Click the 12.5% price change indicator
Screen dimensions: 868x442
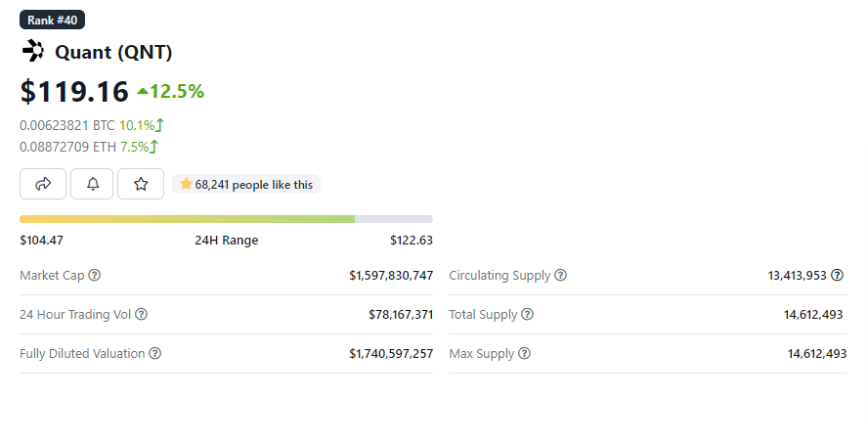[x=171, y=92]
